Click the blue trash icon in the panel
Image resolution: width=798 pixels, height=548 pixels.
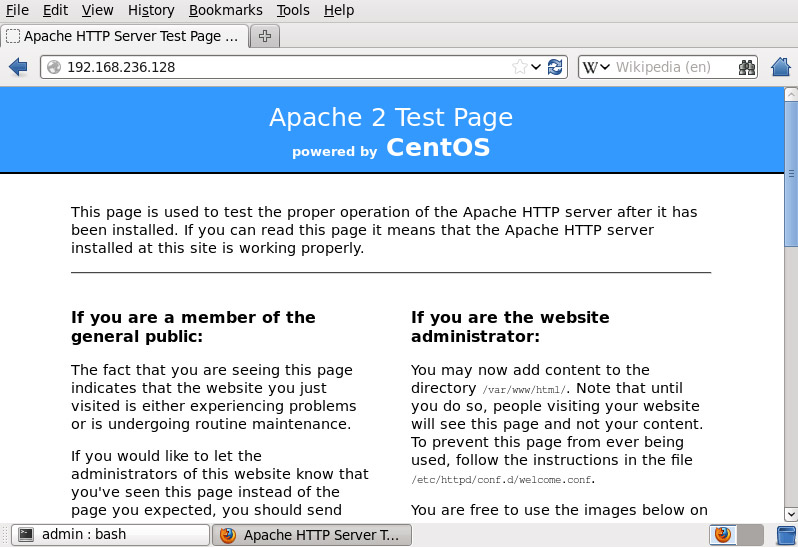click(787, 535)
